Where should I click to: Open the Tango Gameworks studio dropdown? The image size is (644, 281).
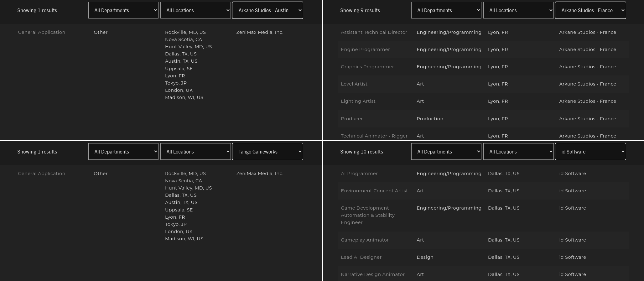tap(267, 152)
